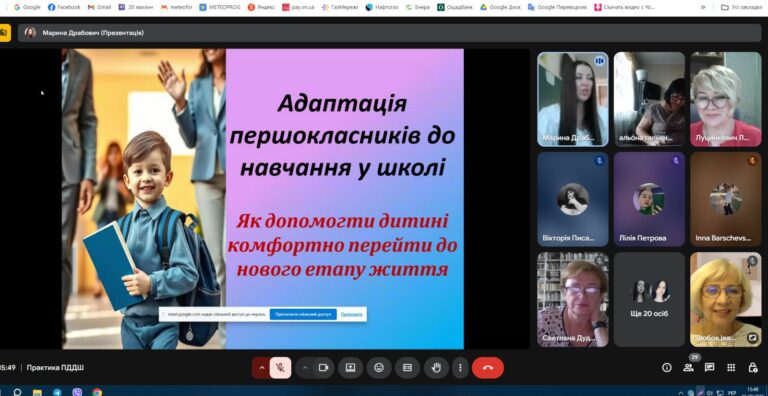Expand video settings arrow beside camera
This screenshot has height=396, width=768.
(305, 368)
